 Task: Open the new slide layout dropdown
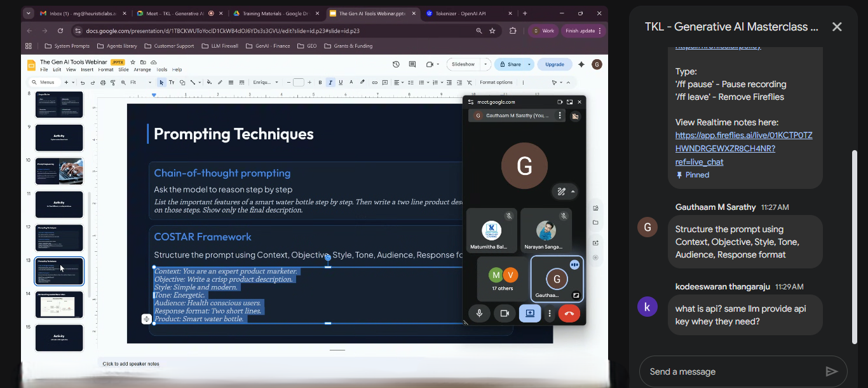tap(73, 83)
